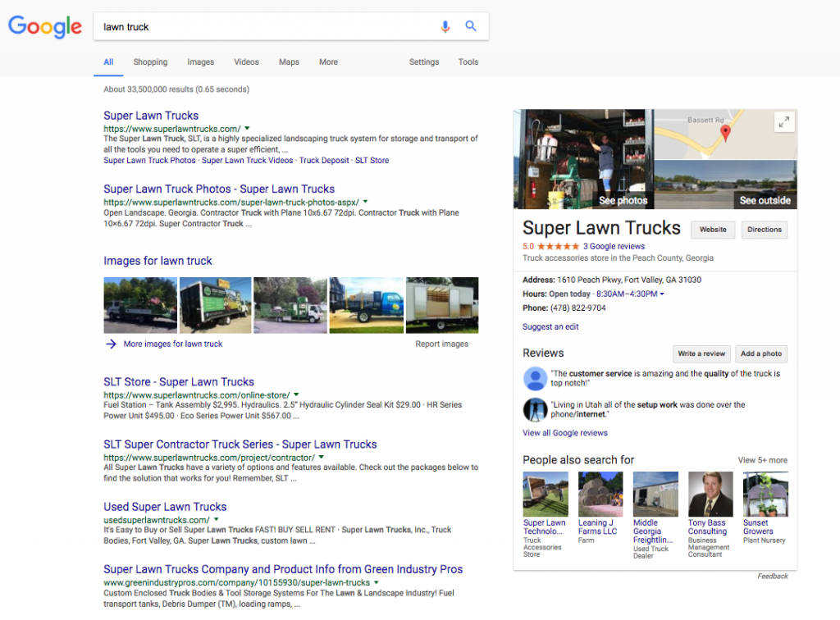Switch to the Shopping tab
The height and width of the screenshot is (620, 840).
(x=151, y=62)
